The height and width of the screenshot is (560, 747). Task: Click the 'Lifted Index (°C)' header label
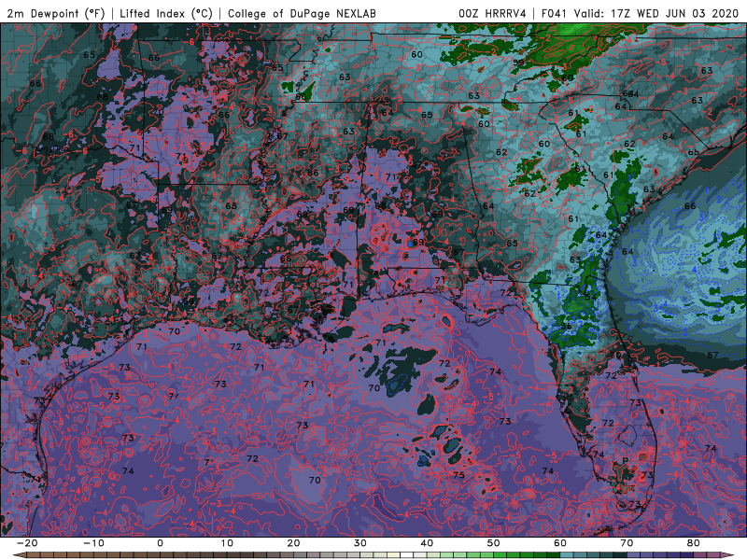[166, 13]
